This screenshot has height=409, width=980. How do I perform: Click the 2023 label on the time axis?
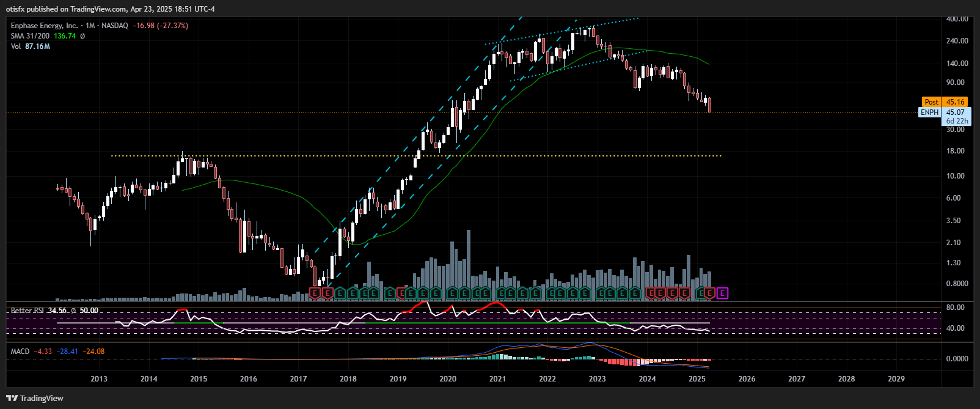coord(598,379)
